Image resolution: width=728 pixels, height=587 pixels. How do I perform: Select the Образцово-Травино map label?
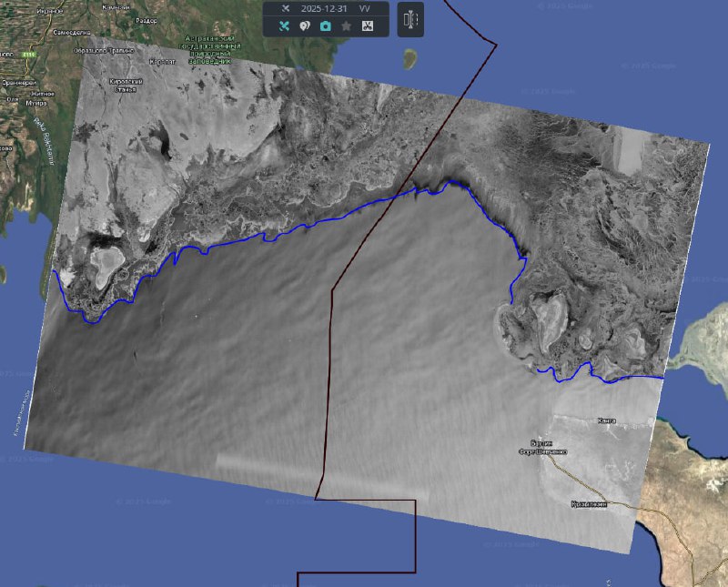coord(104,50)
